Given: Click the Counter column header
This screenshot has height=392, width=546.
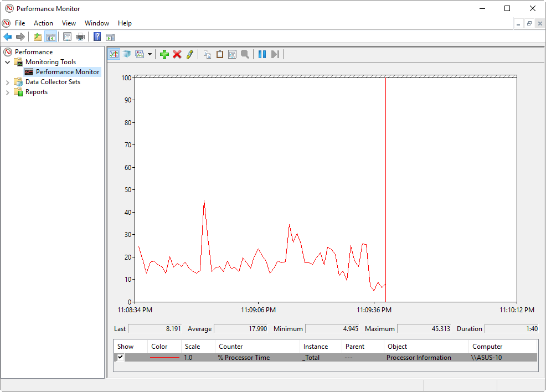Looking at the screenshot, I should (x=230, y=347).
